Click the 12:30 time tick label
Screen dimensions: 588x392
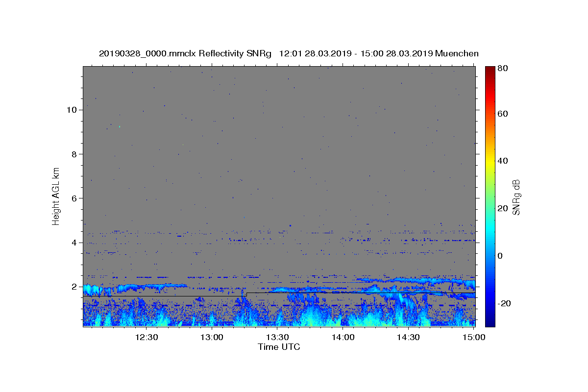[146, 338]
